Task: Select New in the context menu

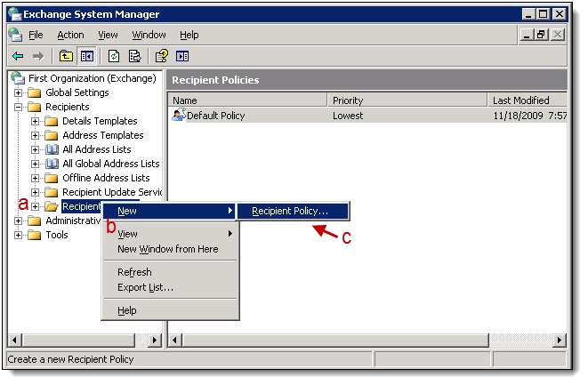Action: (170, 211)
